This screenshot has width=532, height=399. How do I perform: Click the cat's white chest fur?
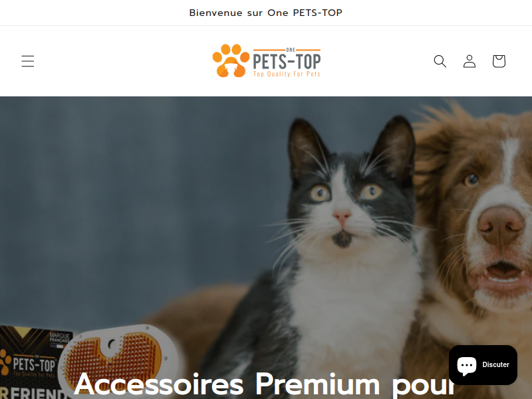pyautogui.click(x=353, y=305)
